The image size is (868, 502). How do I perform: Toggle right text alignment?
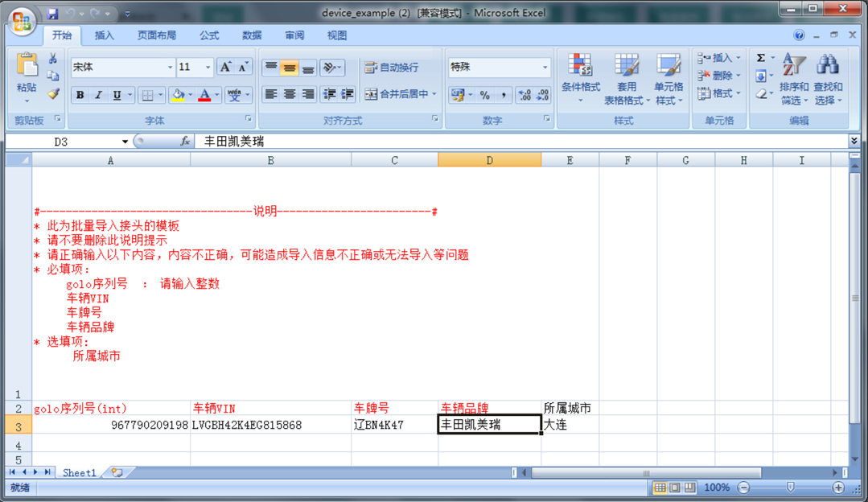coord(308,94)
